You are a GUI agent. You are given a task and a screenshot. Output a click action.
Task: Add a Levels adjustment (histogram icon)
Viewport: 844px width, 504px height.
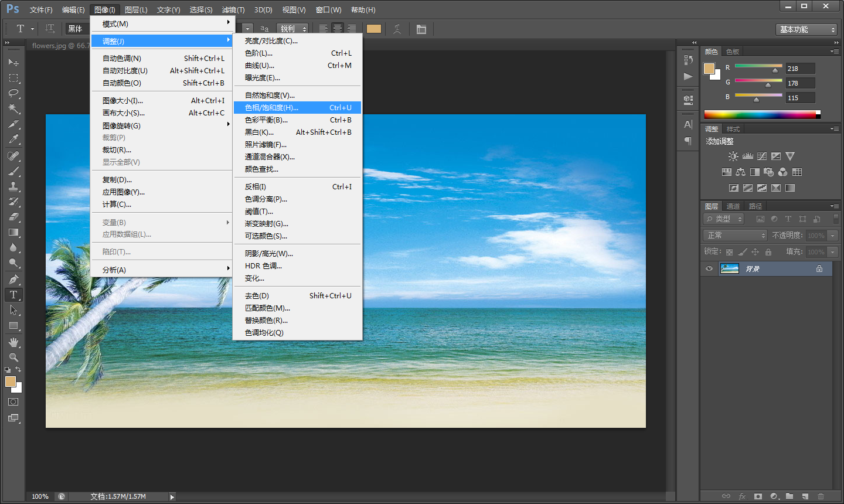click(x=747, y=156)
